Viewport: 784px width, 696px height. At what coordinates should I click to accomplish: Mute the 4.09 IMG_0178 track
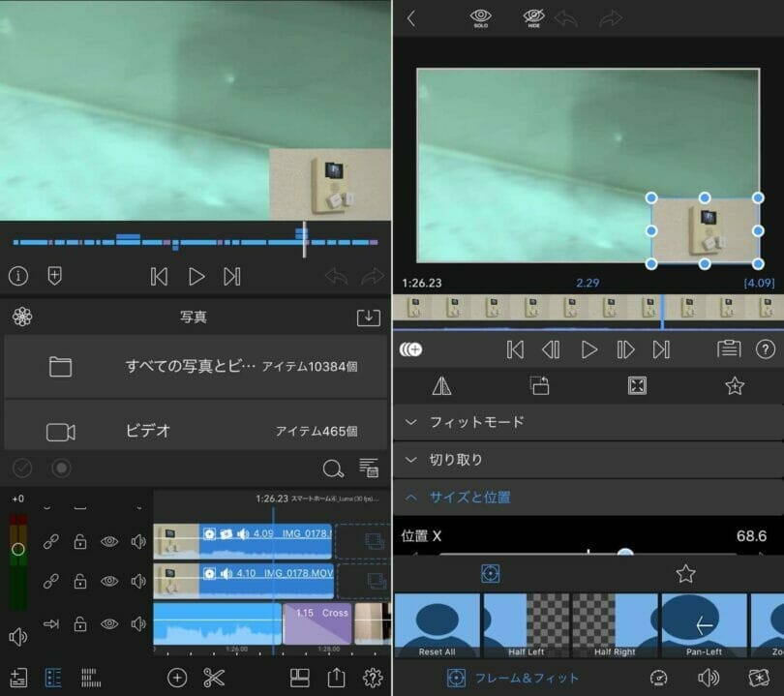tap(138, 541)
